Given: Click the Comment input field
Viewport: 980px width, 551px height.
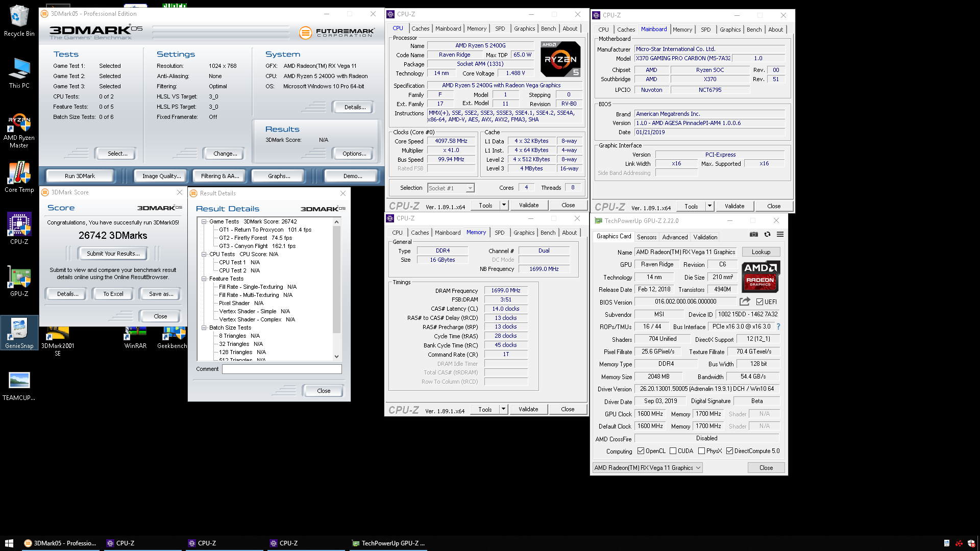Looking at the screenshot, I should [282, 369].
